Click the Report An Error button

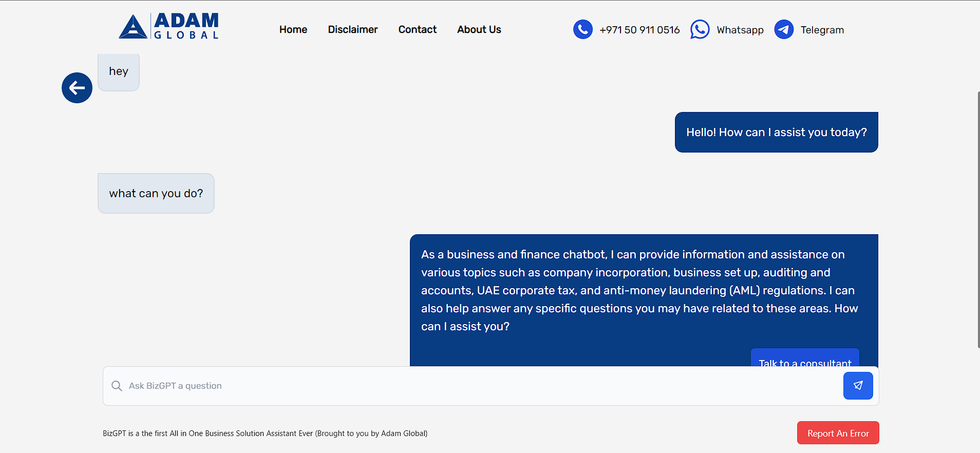[838, 433]
